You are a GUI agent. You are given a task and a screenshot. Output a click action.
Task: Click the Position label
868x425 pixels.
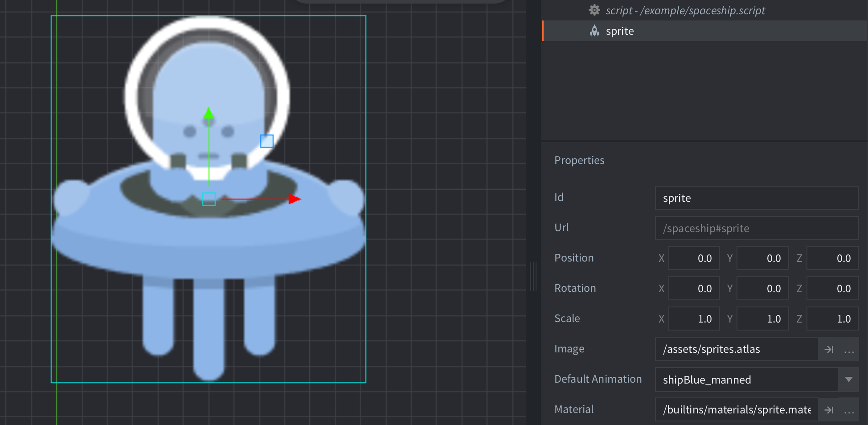click(574, 257)
